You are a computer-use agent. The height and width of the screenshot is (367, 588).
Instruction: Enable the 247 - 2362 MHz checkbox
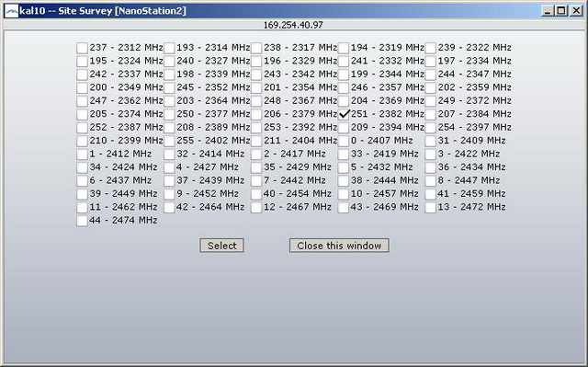tap(82, 101)
